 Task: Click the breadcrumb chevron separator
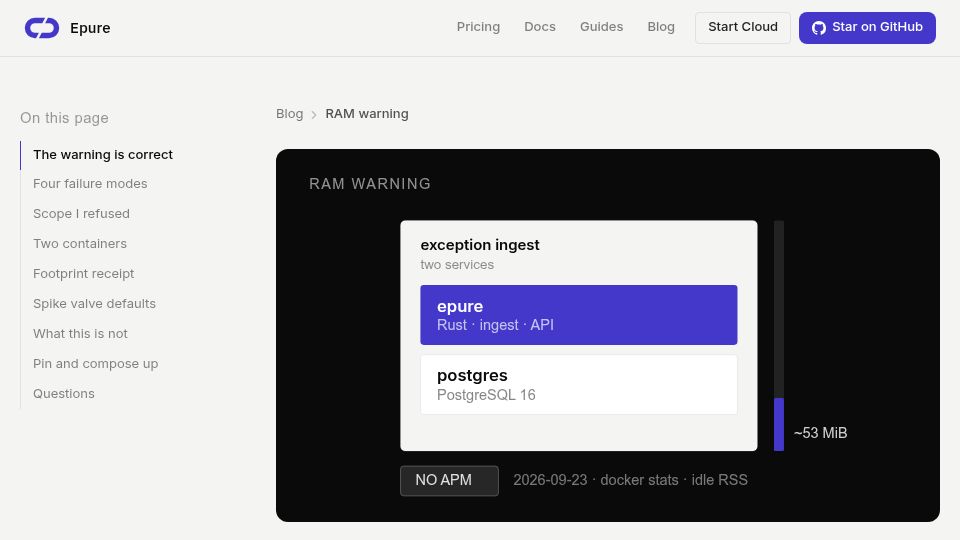pos(313,114)
